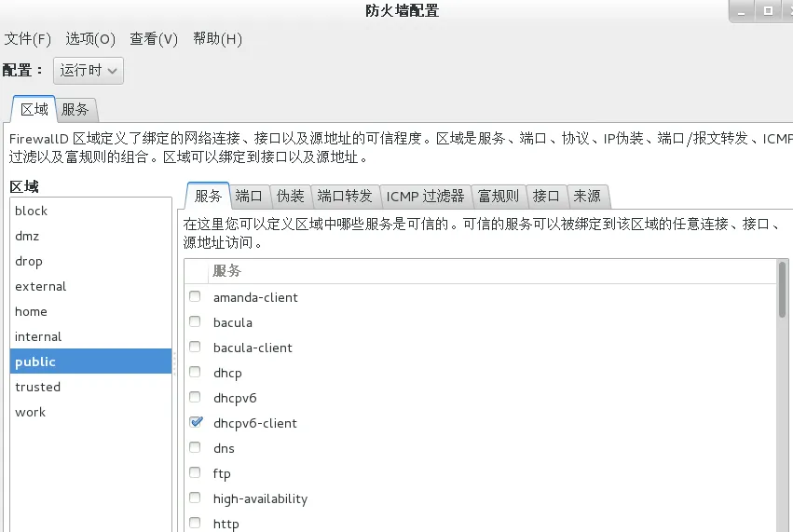Open the 查看(V) menu

tap(154, 39)
